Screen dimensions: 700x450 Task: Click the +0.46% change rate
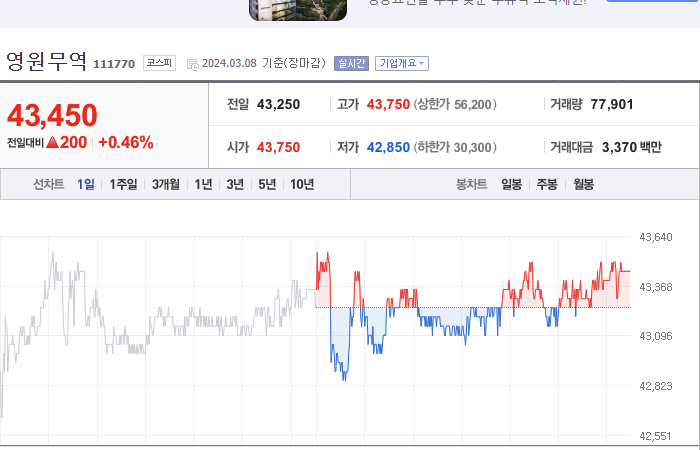tap(126, 142)
